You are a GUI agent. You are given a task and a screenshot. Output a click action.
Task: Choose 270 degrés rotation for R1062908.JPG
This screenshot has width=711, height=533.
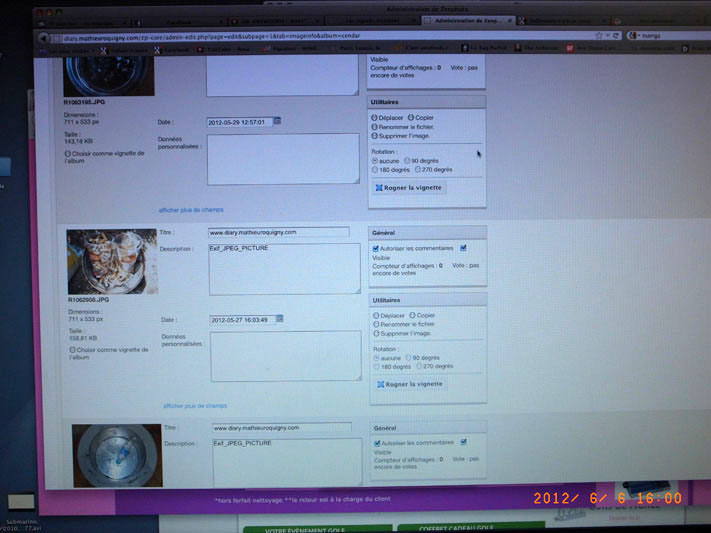click(x=419, y=366)
